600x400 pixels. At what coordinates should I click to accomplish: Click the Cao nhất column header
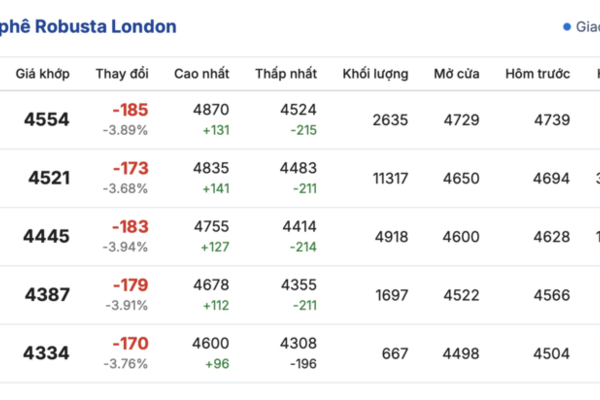click(x=201, y=74)
